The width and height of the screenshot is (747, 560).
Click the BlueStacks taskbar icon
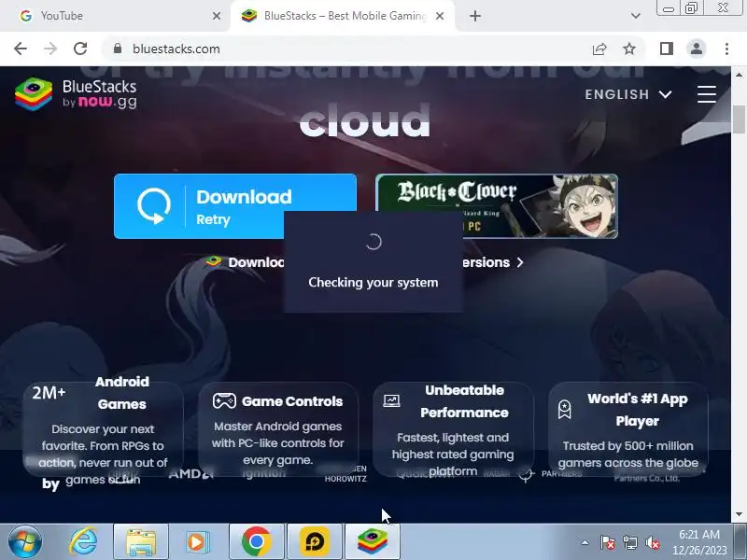pos(373,541)
